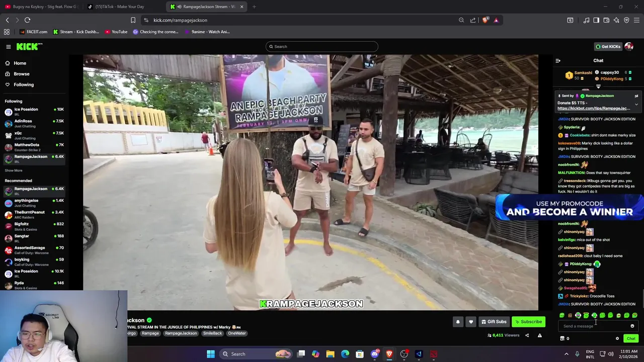This screenshot has width=644, height=362.
Task: Click the Kick logo
Action: (x=29, y=46)
